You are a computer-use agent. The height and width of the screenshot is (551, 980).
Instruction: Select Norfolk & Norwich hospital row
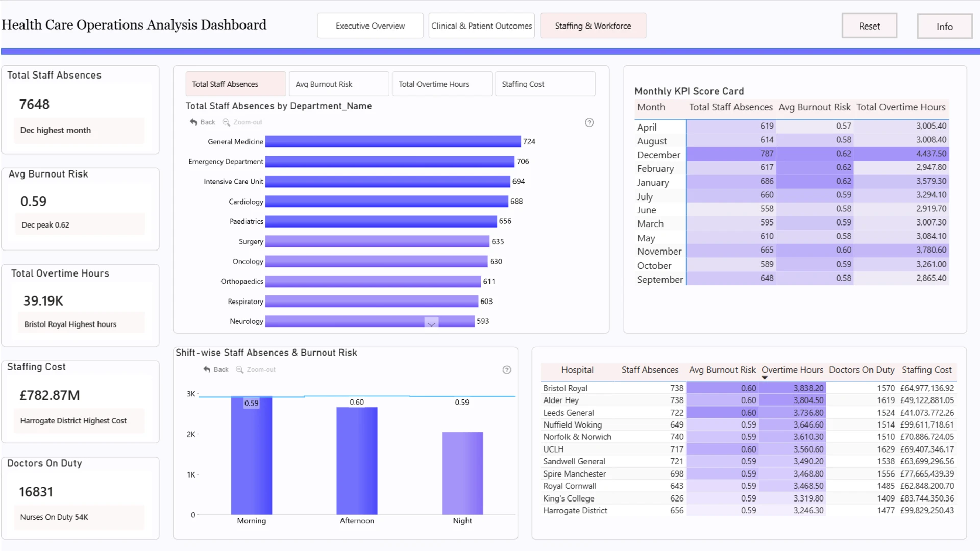748,437
